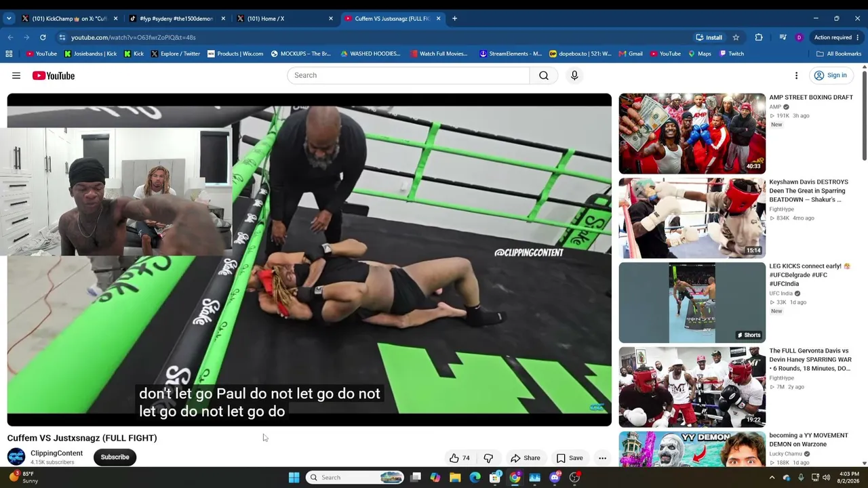Open the Explore / Twitter bookmark
Viewport: 868px width, 488px height.
point(176,54)
